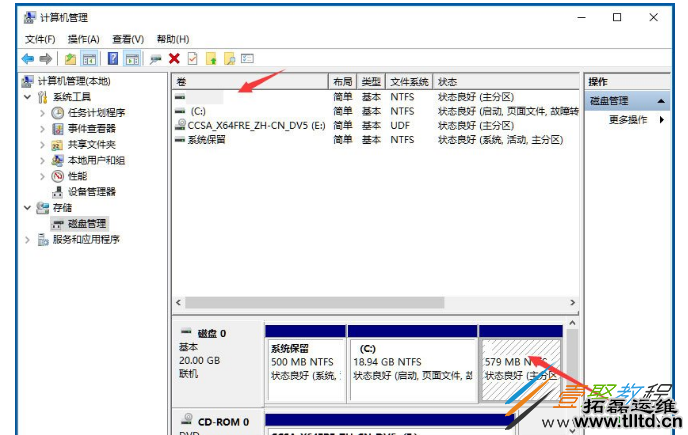Collapse the 磁盘管理 actions section arrow
Viewport: 688px width, 435px height.
pos(661,101)
